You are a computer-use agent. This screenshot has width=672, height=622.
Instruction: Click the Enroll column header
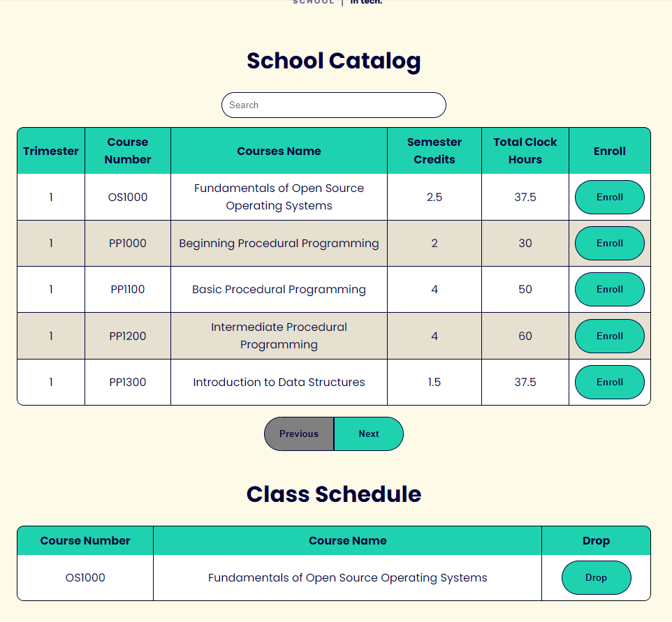(609, 151)
